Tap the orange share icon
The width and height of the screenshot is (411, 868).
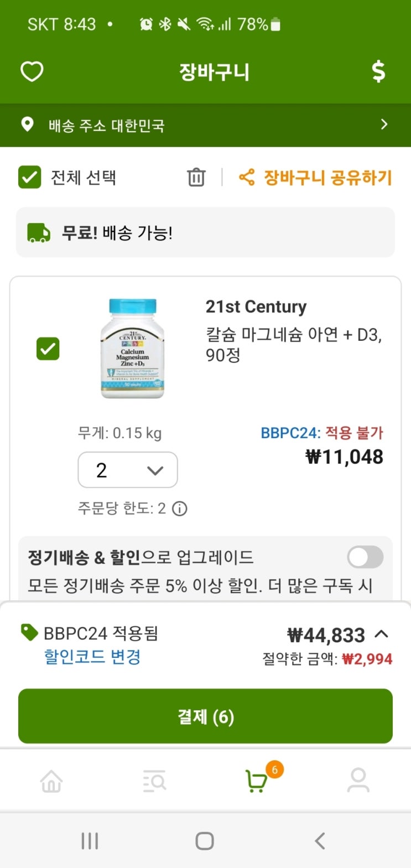[247, 178]
